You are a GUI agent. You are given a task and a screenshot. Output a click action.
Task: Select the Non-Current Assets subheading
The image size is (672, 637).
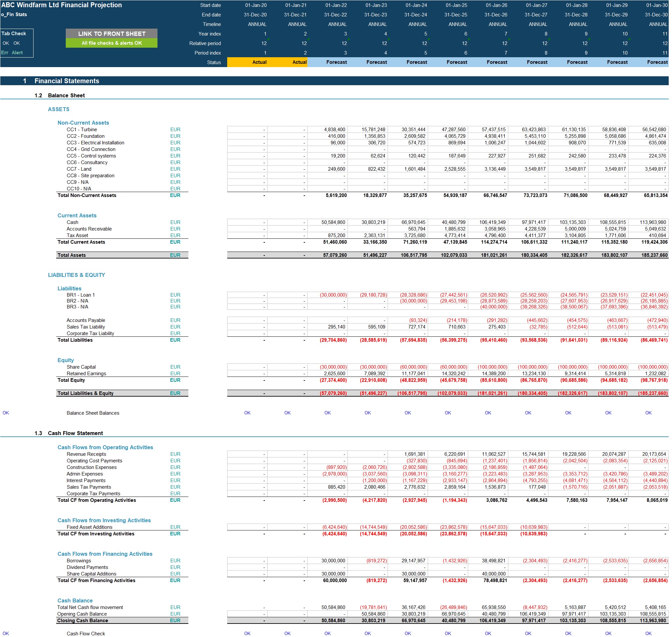tap(83, 123)
